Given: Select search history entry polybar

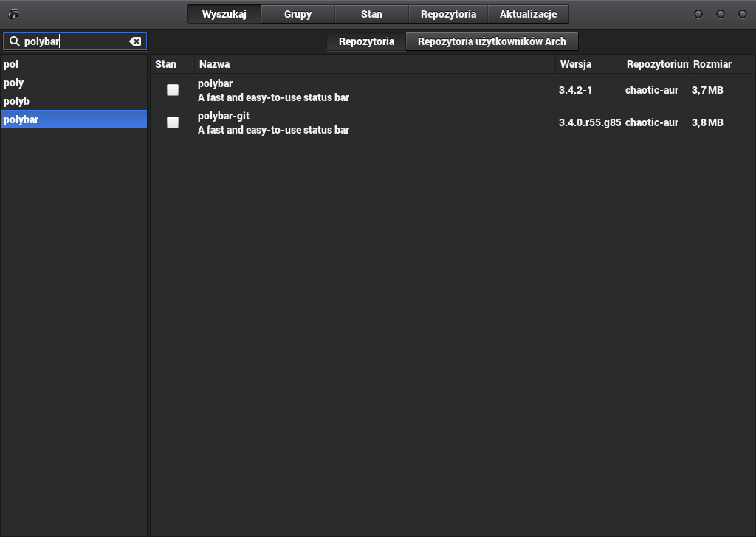Looking at the screenshot, I should pyautogui.click(x=74, y=119).
